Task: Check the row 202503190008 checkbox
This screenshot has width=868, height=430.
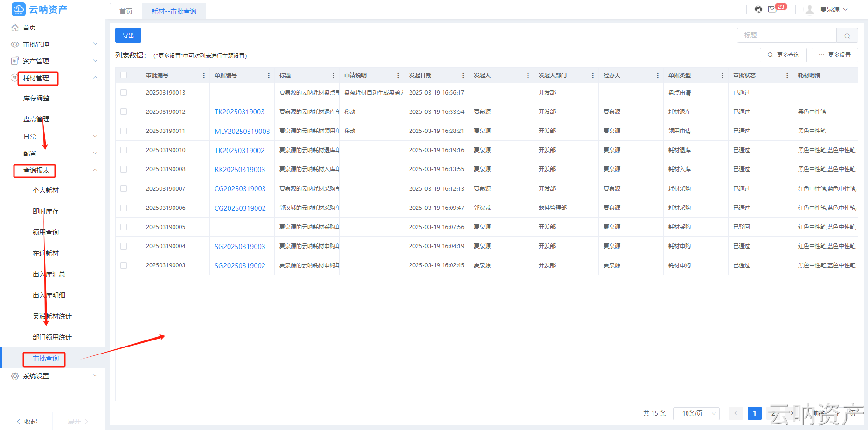Action: click(x=124, y=169)
